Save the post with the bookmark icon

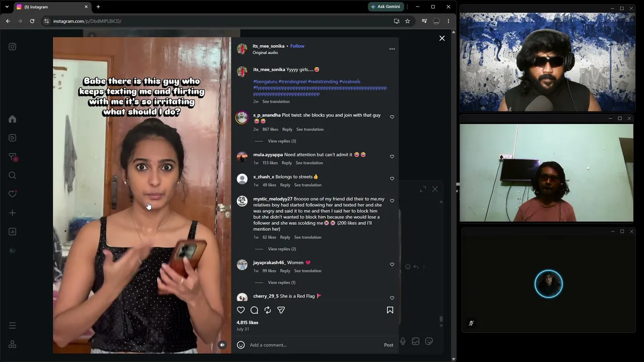pyautogui.click(x=390, y=310)
